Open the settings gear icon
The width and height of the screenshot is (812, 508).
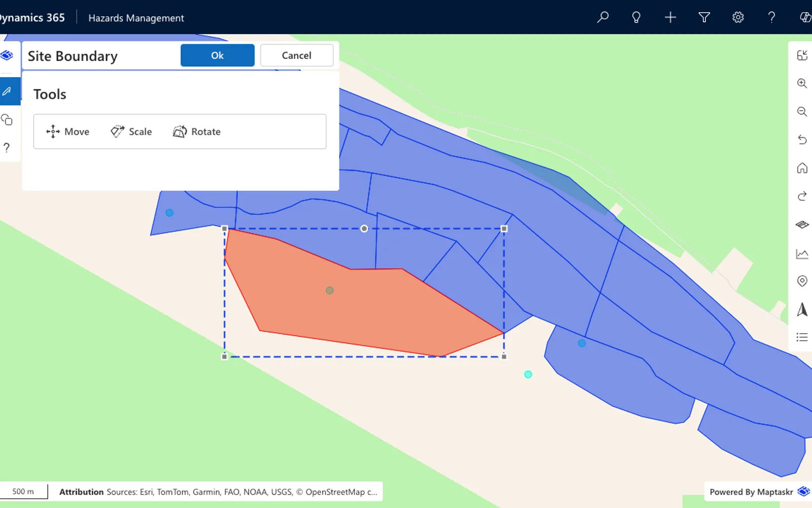point(738,17)
